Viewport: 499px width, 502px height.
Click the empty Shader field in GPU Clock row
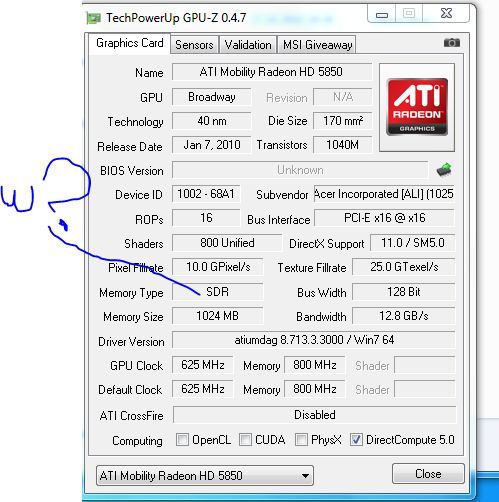click(x=424, y=365)
